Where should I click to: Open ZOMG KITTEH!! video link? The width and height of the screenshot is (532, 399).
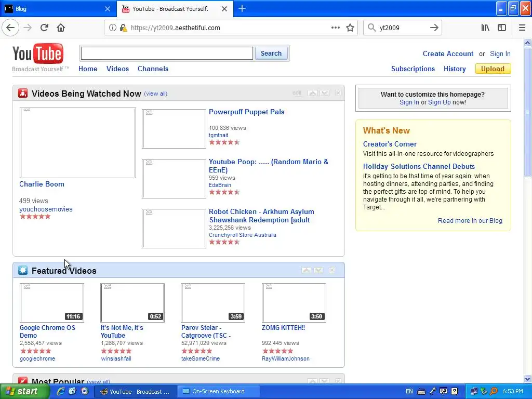pyautogui.click(x=283, y=328)
